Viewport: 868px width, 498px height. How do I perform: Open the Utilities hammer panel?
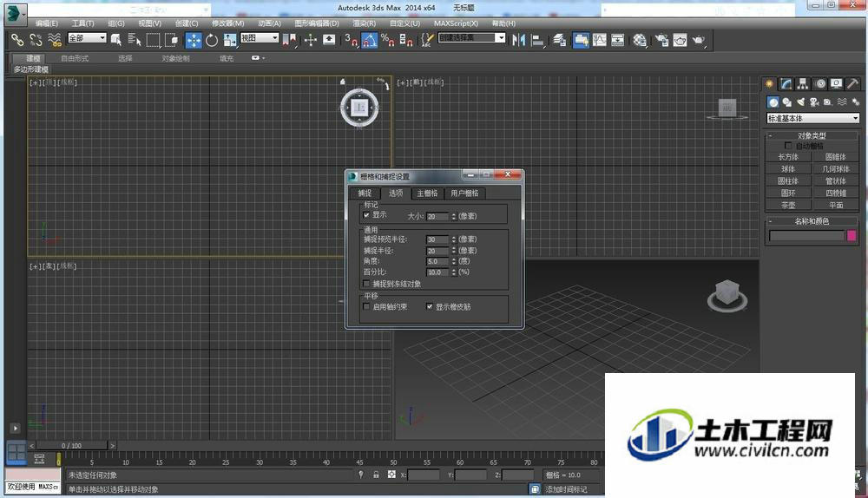pos(853,83)
